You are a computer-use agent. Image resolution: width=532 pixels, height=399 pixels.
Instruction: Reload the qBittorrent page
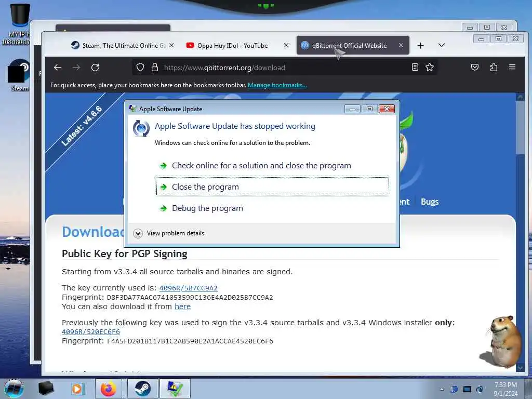coord(95,68)
